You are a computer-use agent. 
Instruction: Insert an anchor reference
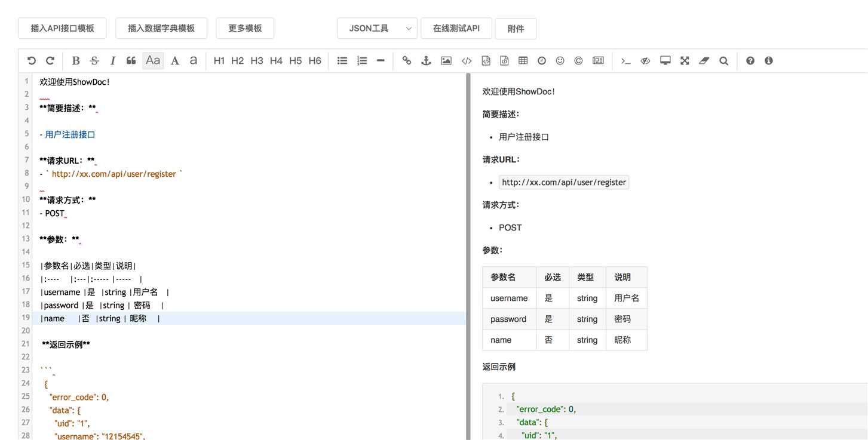(426, 60)
